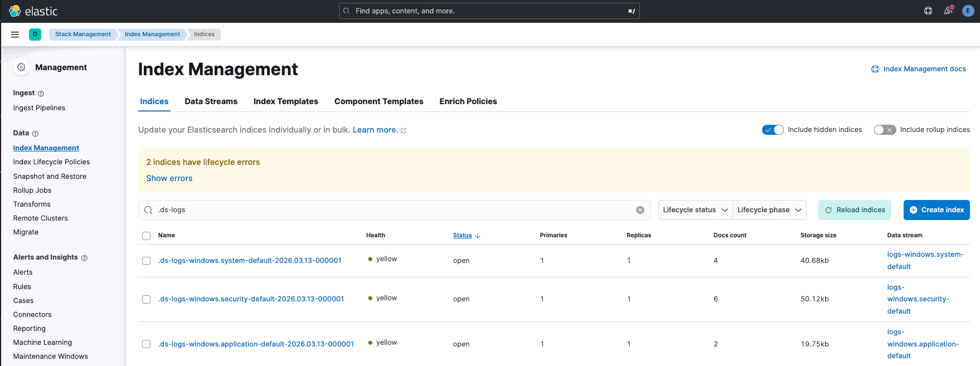
Task: Check the windows.application index row checkbox
Action: coord(146,344)
